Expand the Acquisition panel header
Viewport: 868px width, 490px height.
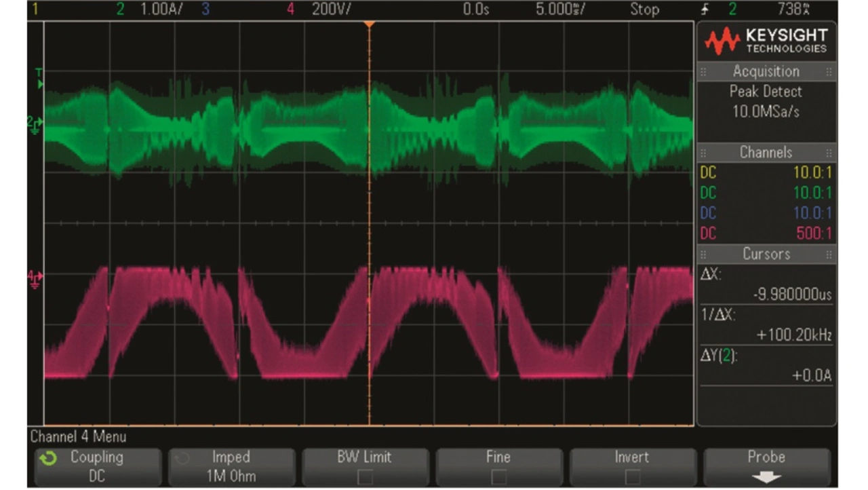[x=766, y=71]
